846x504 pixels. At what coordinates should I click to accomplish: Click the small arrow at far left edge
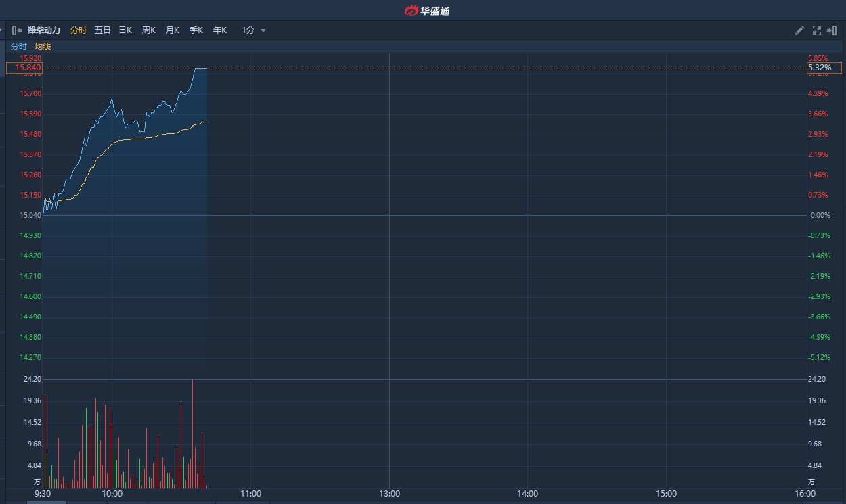(x=2, y=30)
